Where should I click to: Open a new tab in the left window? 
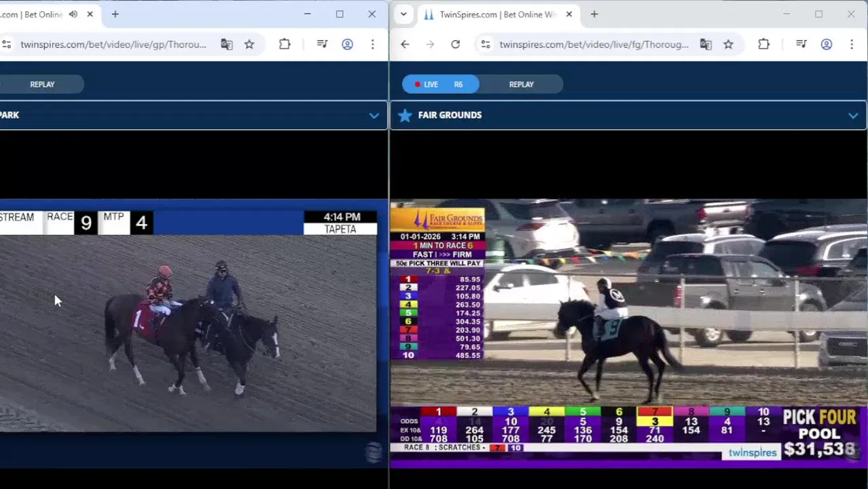pyautogui.click(x=115, y=14)
